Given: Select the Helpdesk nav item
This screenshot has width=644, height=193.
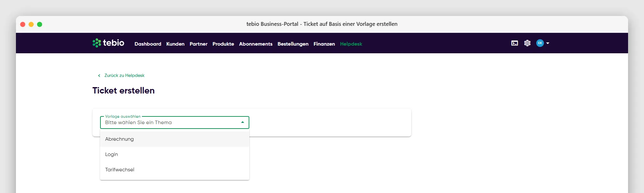Looking at the screenshot, I should click(x=351, y=44).
